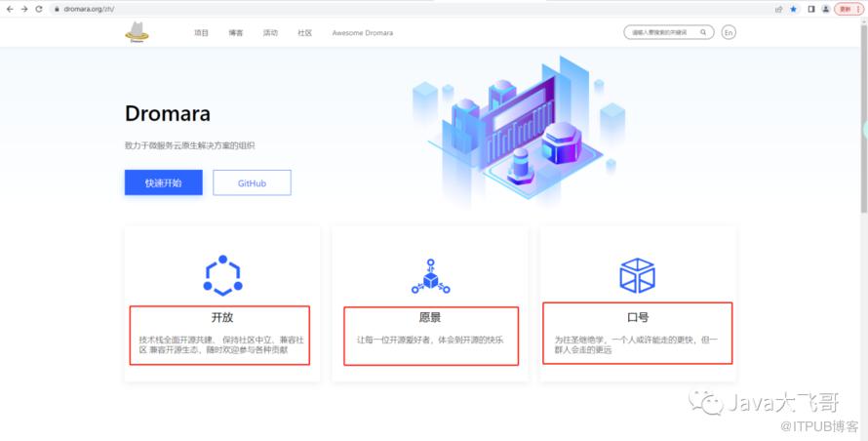
Task: Reload the page with the refresh icon
Action: coord(39,9)
